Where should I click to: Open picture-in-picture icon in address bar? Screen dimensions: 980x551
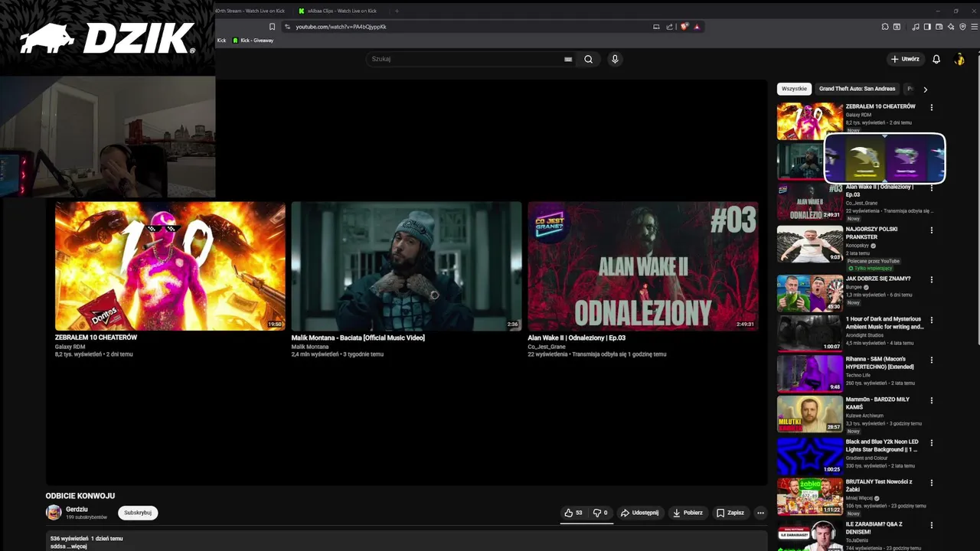(656, 27)
